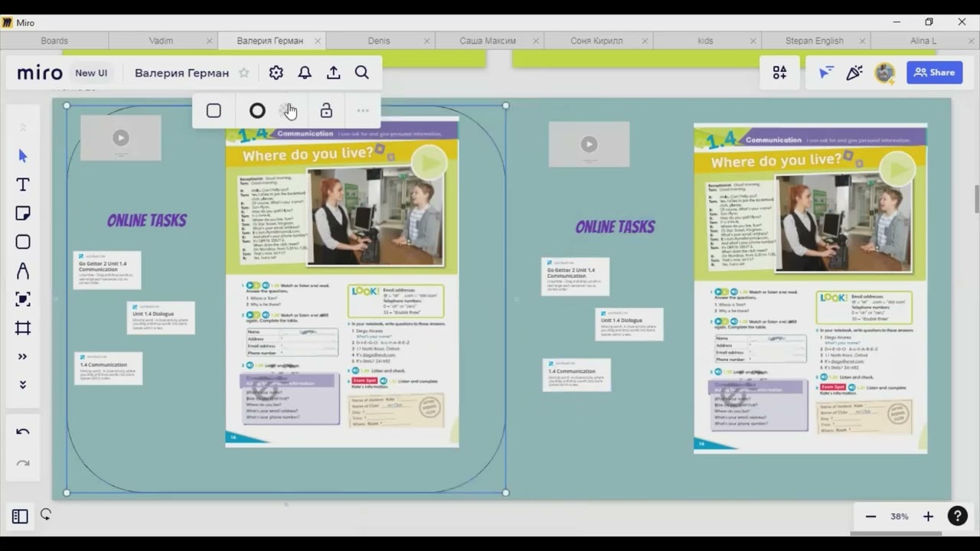Click the Share button
The width and height of the screenshot is (980, 551).
[x=934, y=73]
